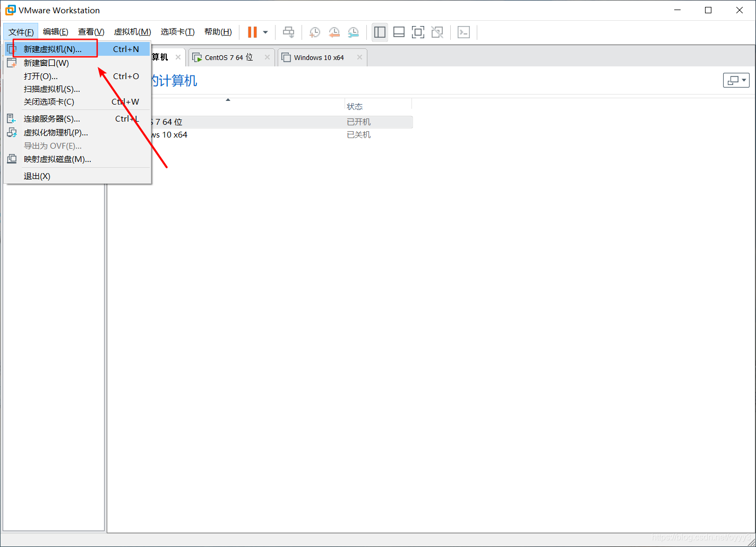Select the row with status 已开机

[x=260, y=122]
